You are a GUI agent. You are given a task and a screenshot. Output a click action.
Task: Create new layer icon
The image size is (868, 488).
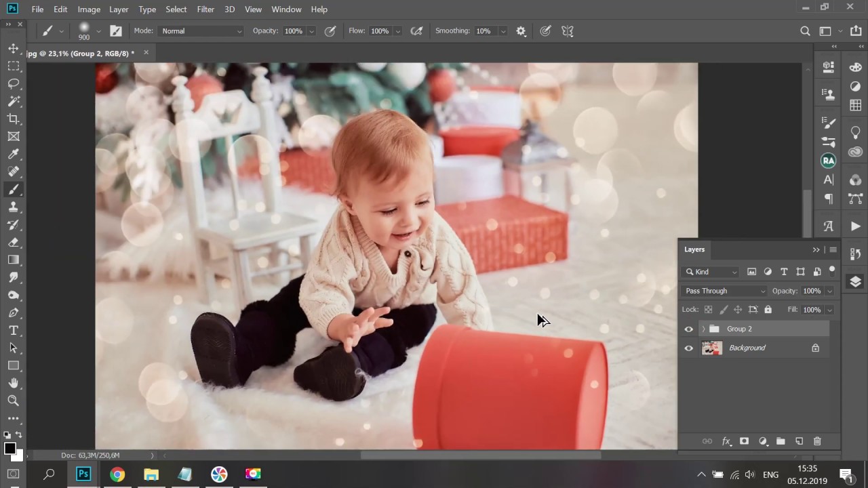click(799, 441)
